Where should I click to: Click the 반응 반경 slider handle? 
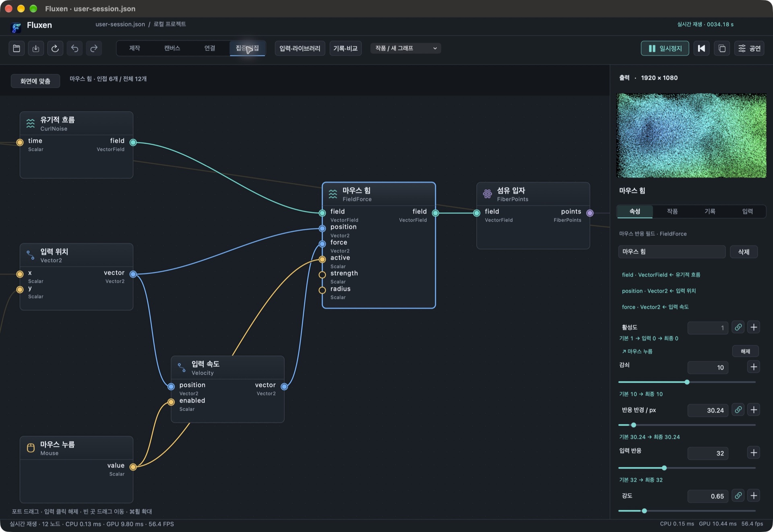point(633,425)
